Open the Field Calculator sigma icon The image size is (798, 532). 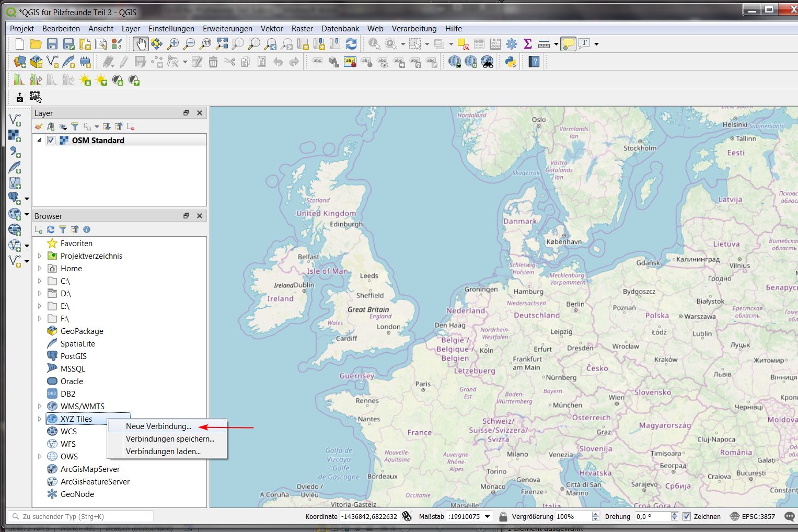pos(527,44)
